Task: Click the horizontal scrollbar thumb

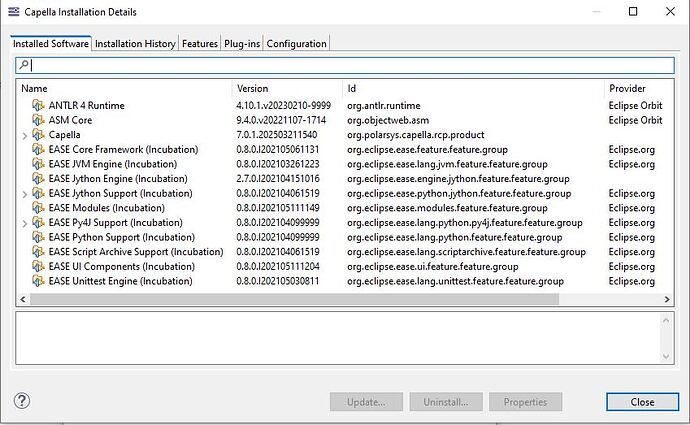Action: (x=294, y=299)
